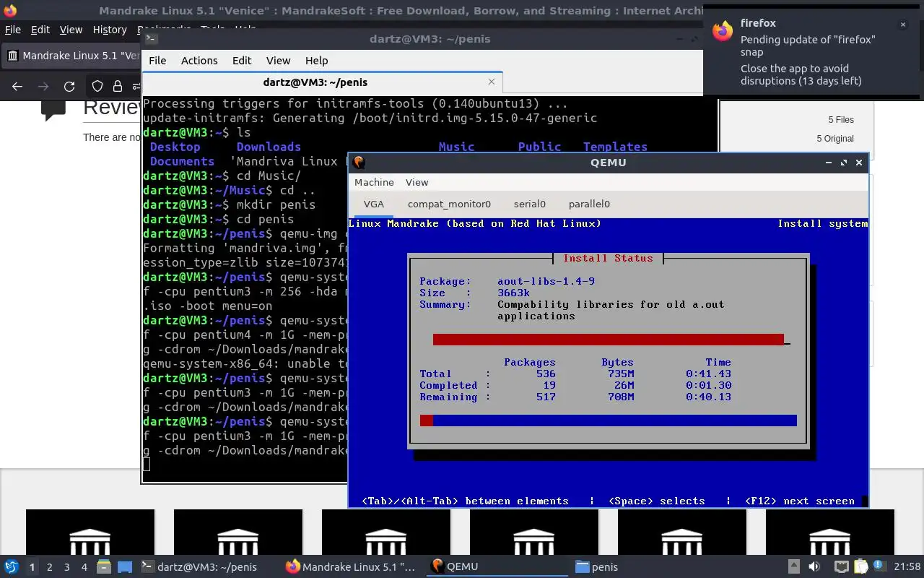The image size is (924, 578).
Task: Click 'Templates' in terminal ls output
Action: point(615,147)
